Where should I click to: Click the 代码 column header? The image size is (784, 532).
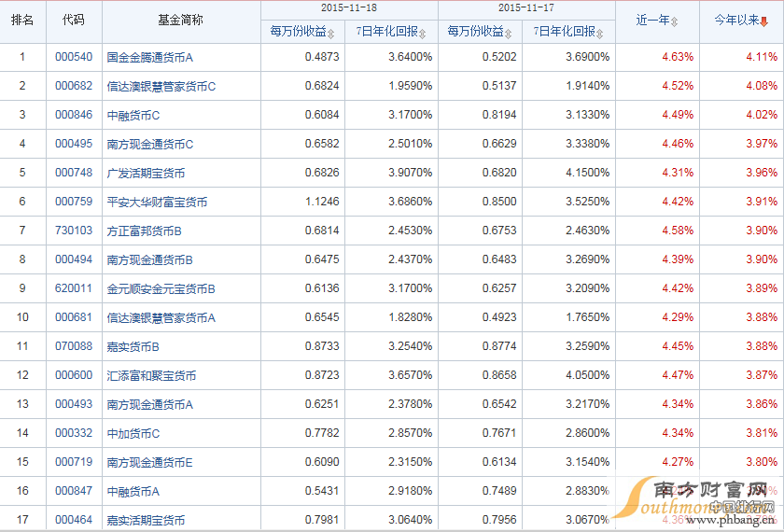point(74,21)
